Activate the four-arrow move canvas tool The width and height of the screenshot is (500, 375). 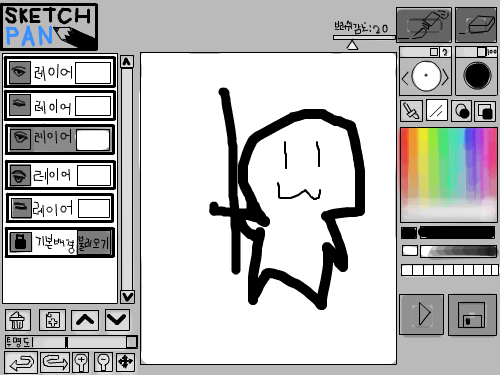coord(126,362)
